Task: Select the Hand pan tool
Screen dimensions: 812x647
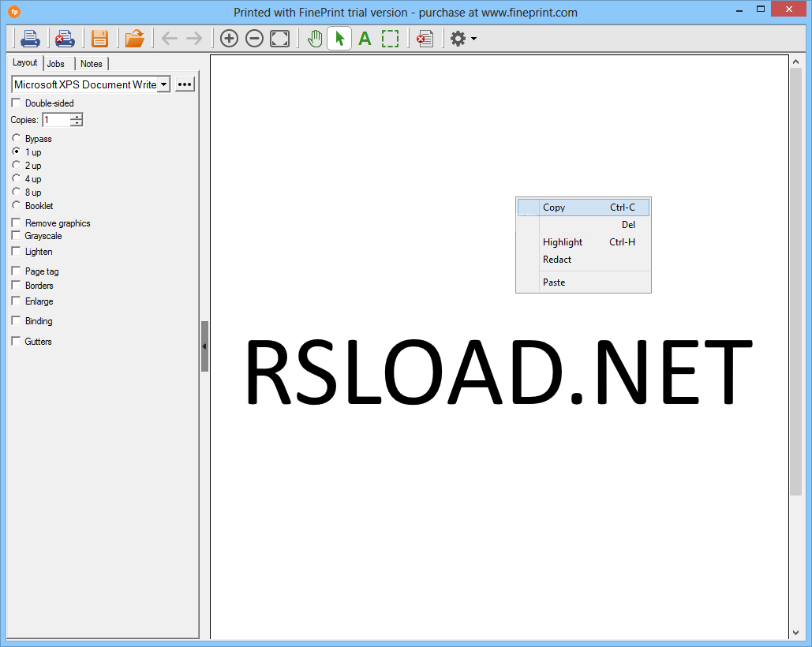Action: click(315, 39)
